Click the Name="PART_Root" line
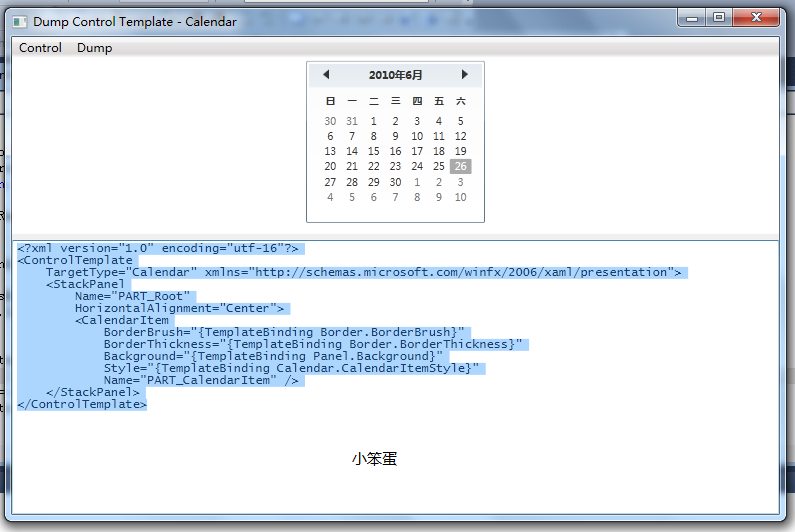 (x=132, y=296)
